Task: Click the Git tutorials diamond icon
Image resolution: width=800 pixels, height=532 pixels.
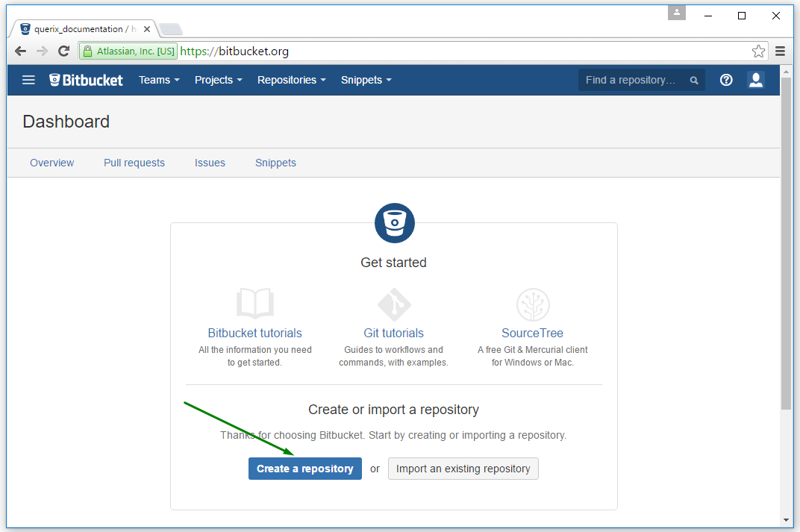Action: 393,305
